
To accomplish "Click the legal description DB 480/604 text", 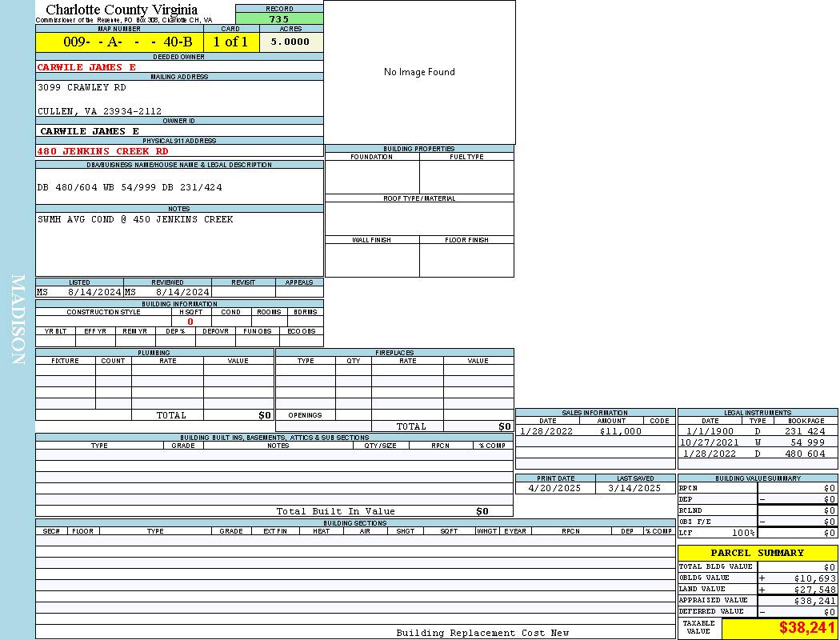I will pos(130,187).
